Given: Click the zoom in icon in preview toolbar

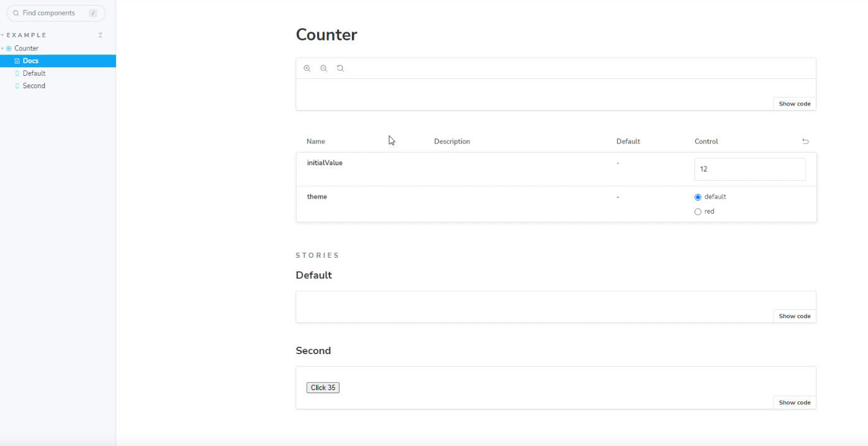Looking at the screenshot, I should point(307,68).
